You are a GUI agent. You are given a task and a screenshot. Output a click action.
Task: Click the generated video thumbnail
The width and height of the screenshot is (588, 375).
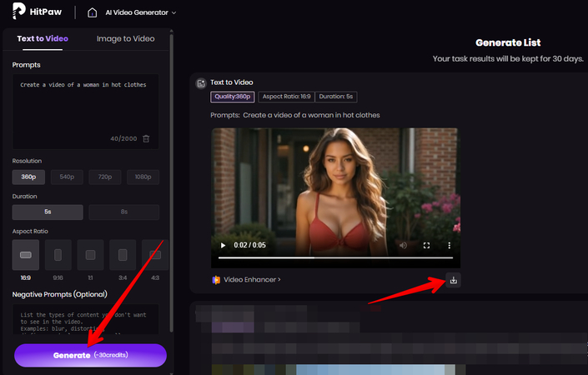[x=335, y=197]
